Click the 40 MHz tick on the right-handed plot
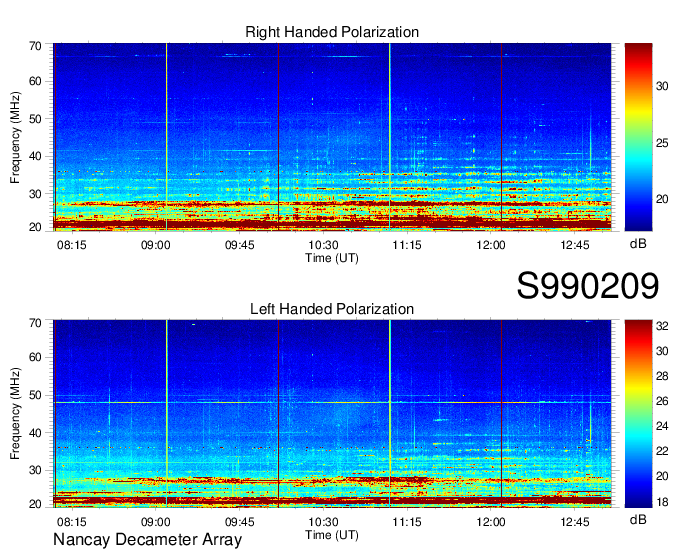Viewport: 680px width, 552px height. [35, 156]
